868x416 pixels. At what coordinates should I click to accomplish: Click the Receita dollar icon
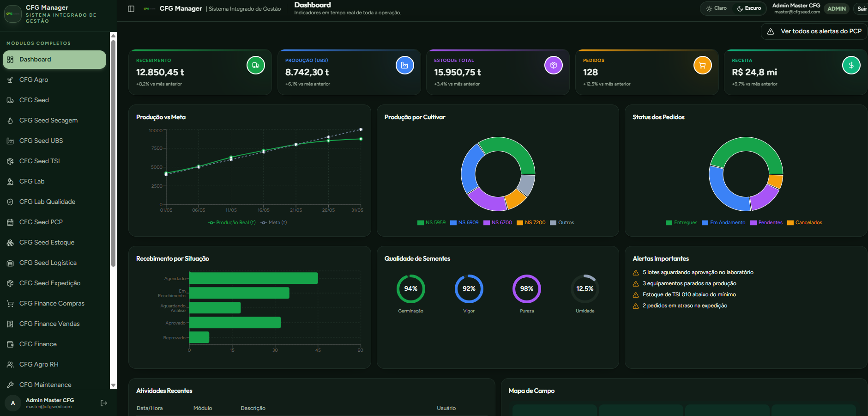coord(851,65)
